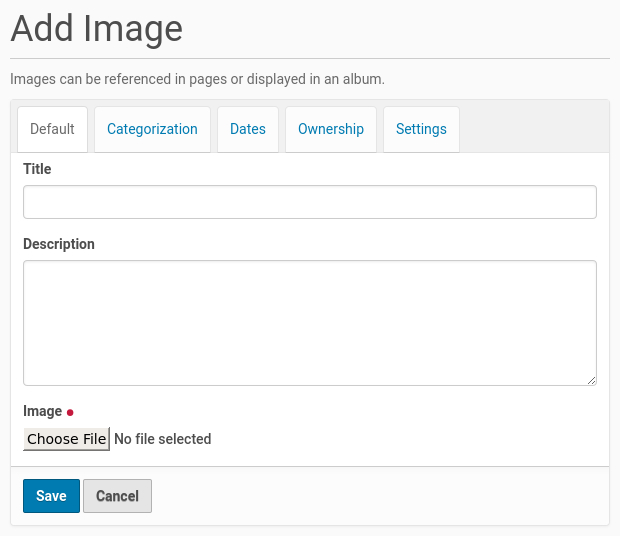The width and height of the screenshot is (620, 536).
Task: Click the Default tab
Action: click(x=52, y=129)
